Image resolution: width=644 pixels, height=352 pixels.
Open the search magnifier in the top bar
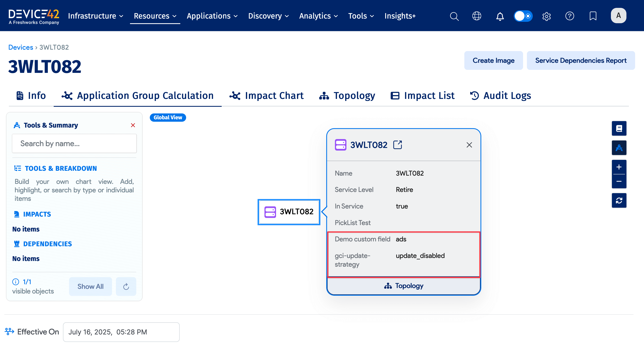click(x=454, y=16)
